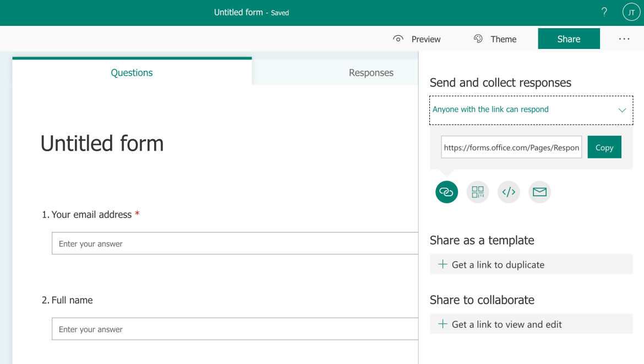Select the QR code share option
Screen dimensions: 644x364
click(477, 192)
